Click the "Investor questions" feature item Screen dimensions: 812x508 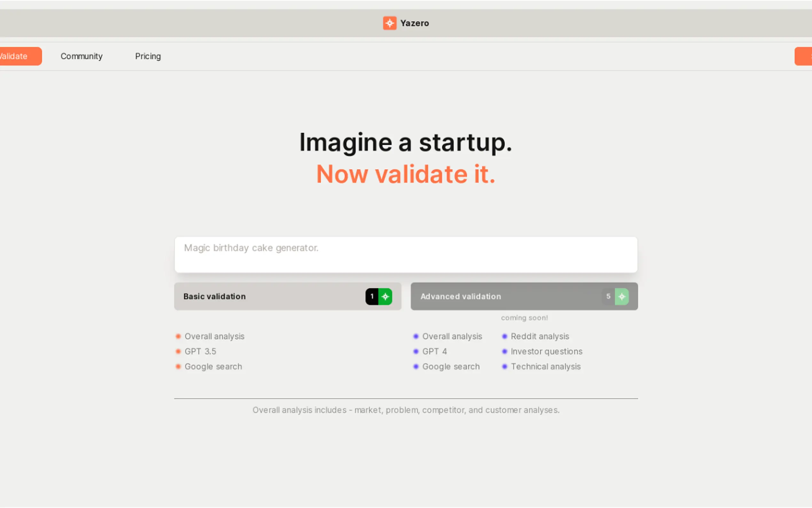coord(546,352)
